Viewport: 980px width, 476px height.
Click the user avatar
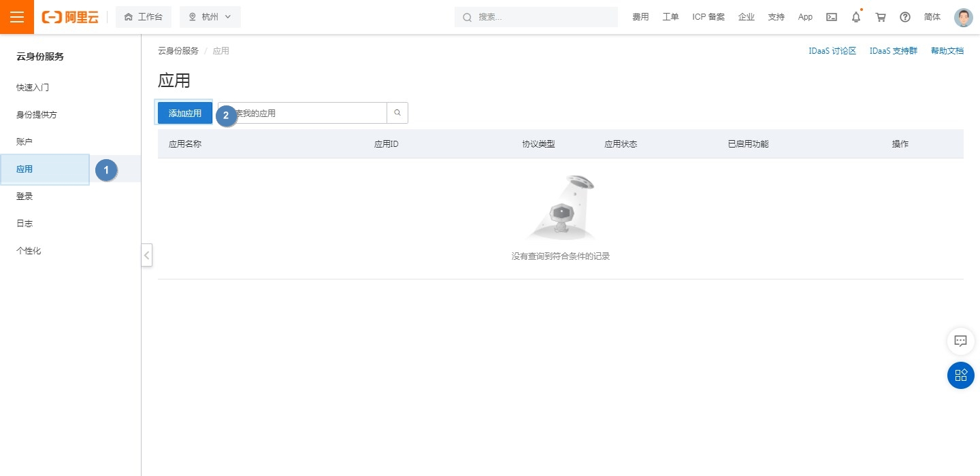(x=963, y=17)
